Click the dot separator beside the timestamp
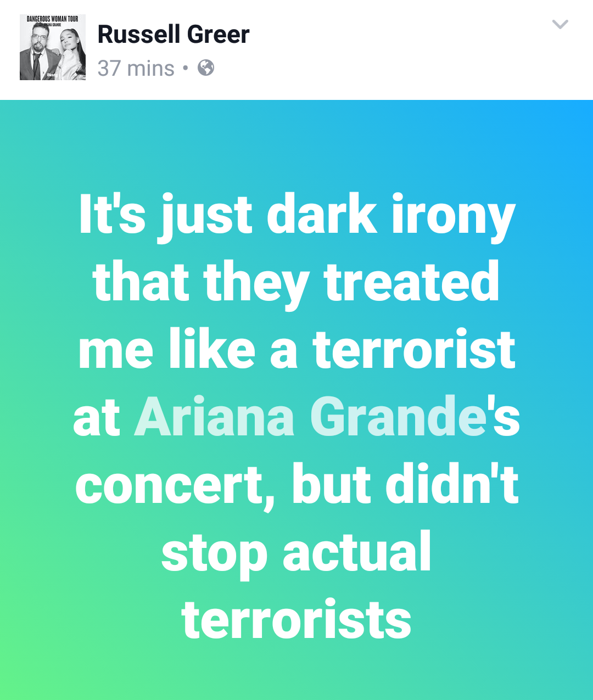593x700 pixels. click(186, 68)
